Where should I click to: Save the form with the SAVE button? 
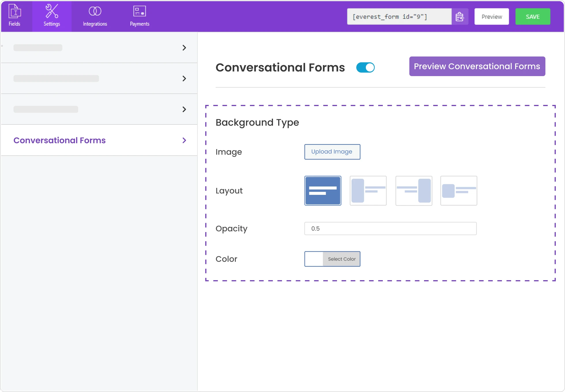533,17
